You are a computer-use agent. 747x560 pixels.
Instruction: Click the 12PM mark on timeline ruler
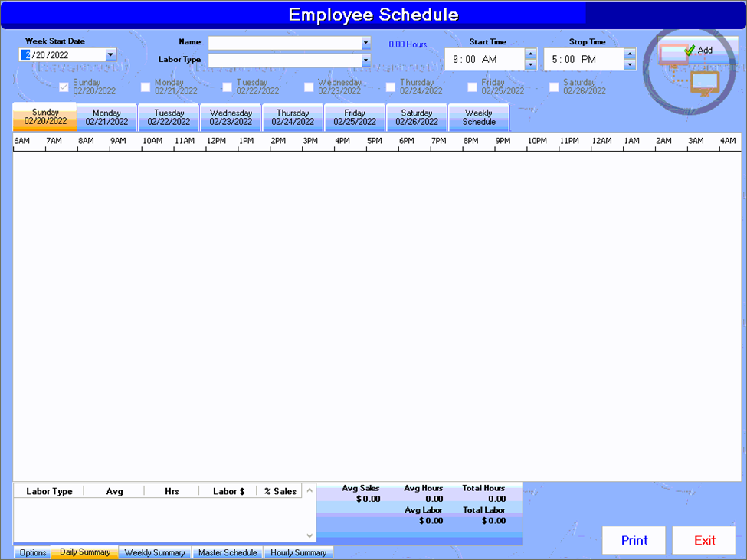pyautogui.click(x=216, y=141)
